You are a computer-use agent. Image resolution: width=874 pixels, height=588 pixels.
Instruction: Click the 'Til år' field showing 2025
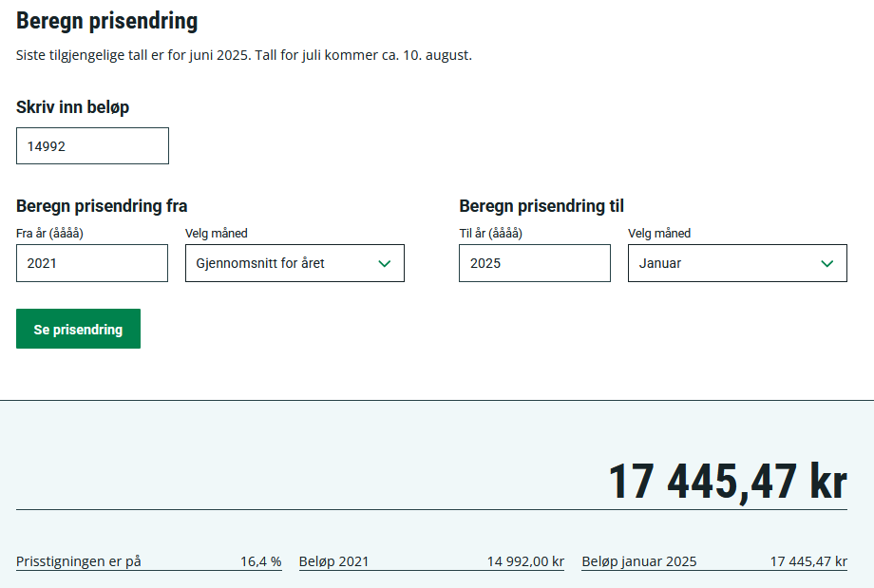pos(535,263)
